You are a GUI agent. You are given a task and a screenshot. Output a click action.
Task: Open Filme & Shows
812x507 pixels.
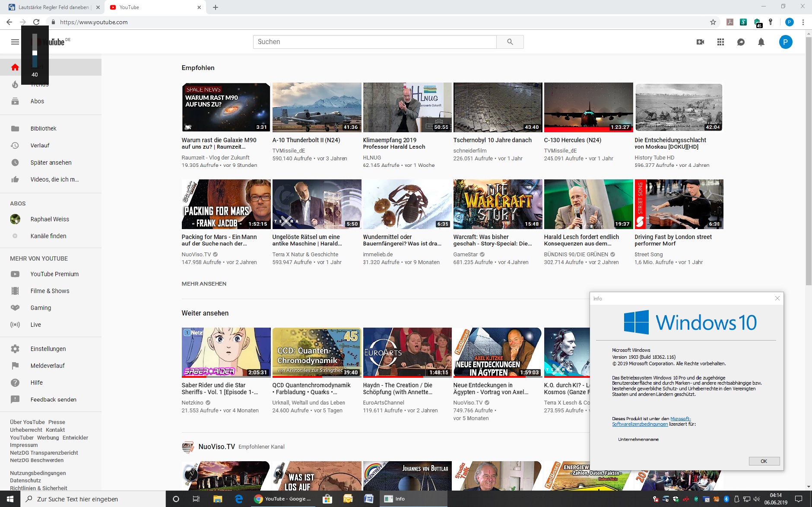pos(51,291)
